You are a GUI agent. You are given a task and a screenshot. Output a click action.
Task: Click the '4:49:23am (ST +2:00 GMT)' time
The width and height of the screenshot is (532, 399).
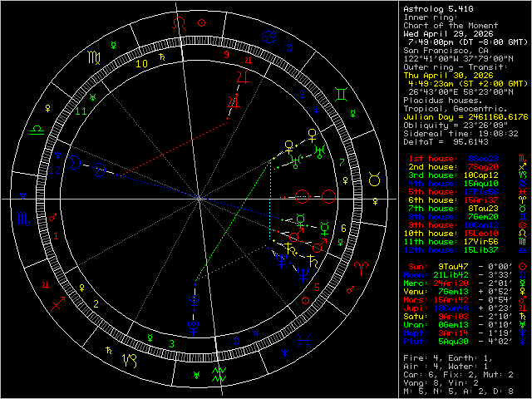pyautogui.click(x=468, y=84)
